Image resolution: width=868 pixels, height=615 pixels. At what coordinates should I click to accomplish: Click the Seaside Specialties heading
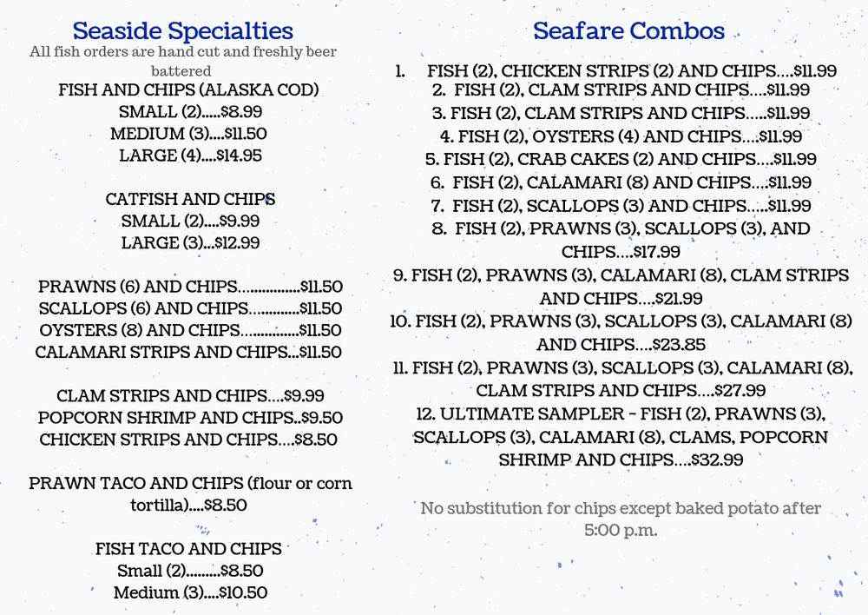pos(183,31)
